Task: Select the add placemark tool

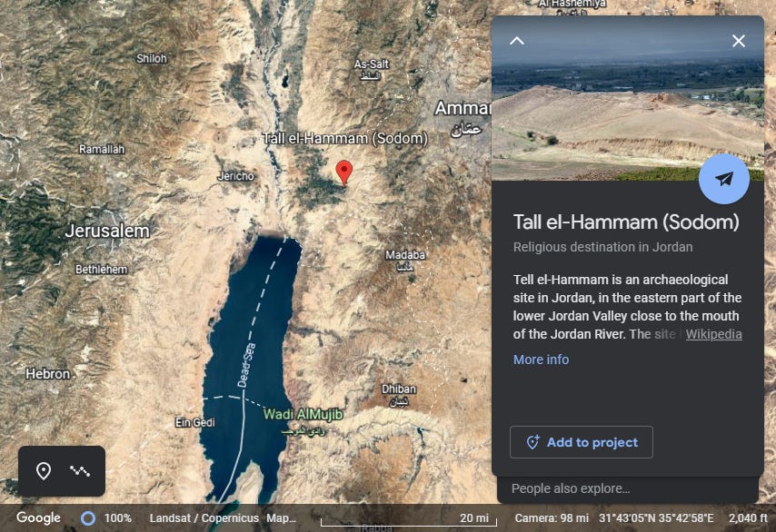Action: [44, 470]
